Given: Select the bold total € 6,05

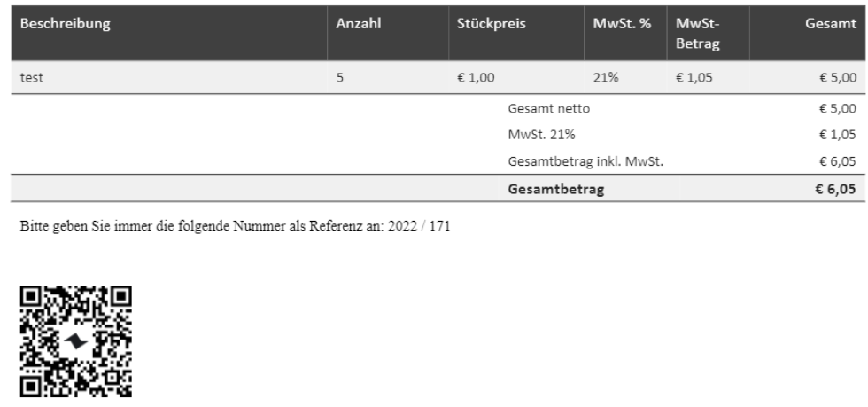Looking at the screenshot, I should (835, 189).
